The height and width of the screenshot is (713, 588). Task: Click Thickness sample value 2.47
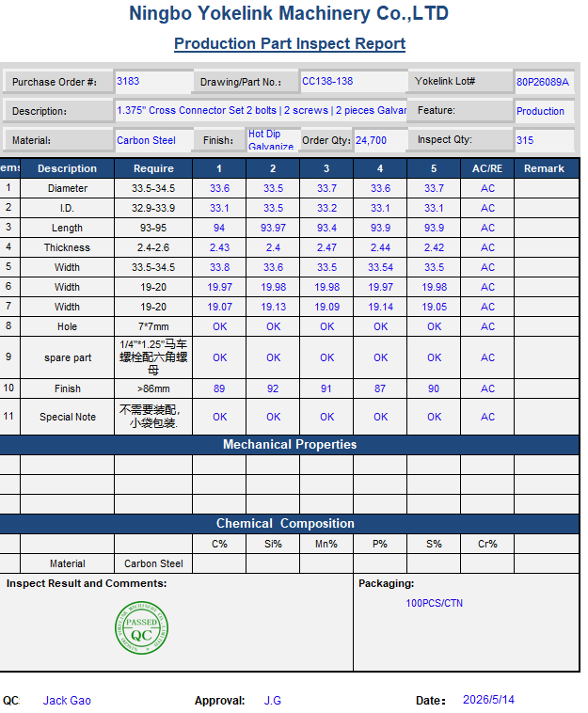coord(326,247)
